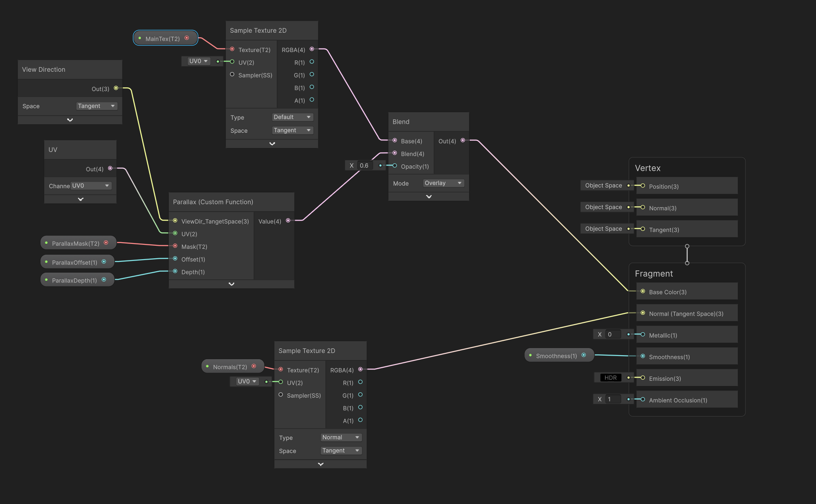Image resolution: width=816 pixels, height=504 pixels.
Task: Click the ParallaxDepth(1) output port
Action: (104, 280)
